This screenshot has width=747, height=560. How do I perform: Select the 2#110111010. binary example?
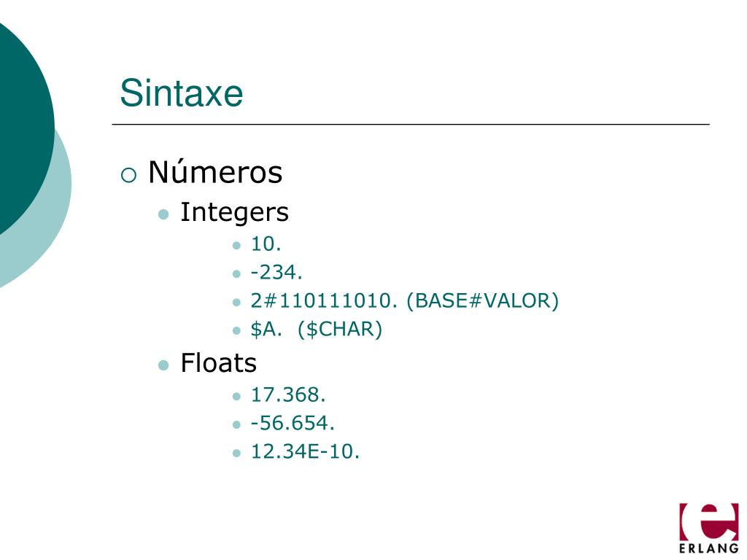324,301
